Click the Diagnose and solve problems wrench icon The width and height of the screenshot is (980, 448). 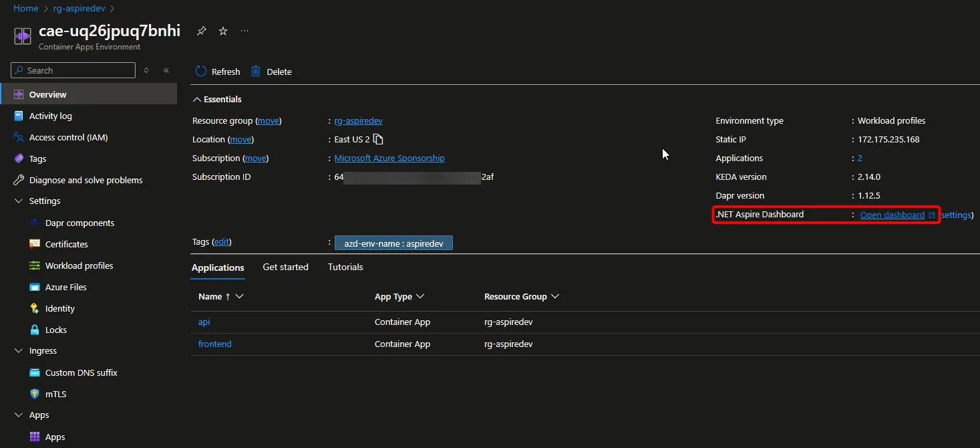[x=18, y=180]
